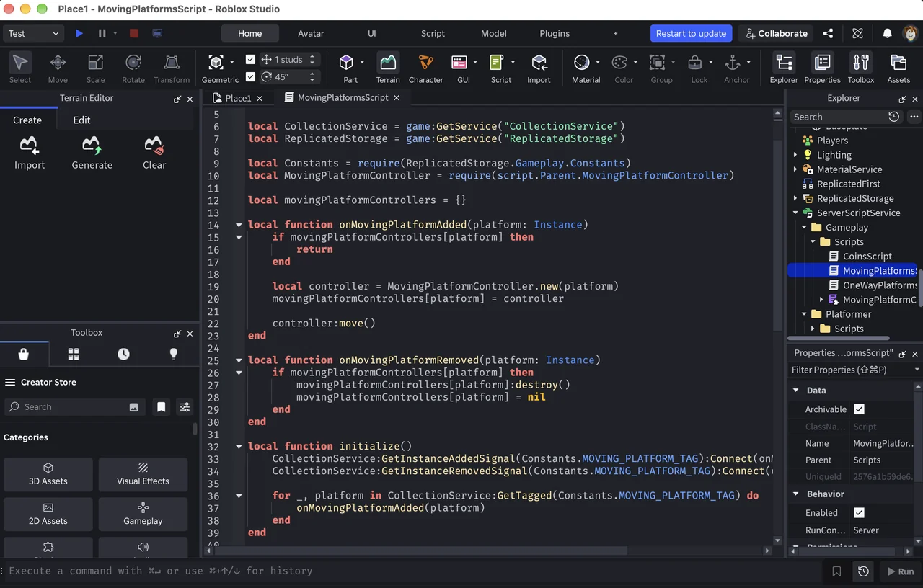Click the Stop playtest button
This screenshot has height=588, width=923.
pos(134,33)
